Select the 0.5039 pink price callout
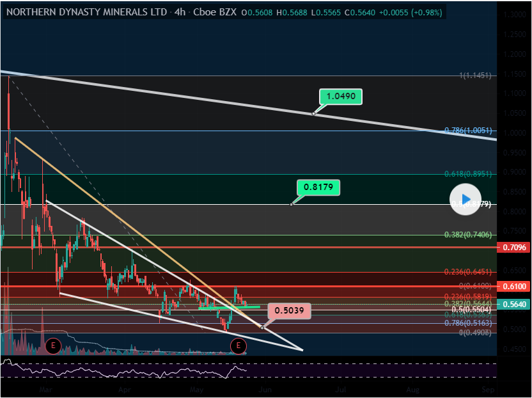The height and width of the screenshot is (398, 532). tap(289, 311)
